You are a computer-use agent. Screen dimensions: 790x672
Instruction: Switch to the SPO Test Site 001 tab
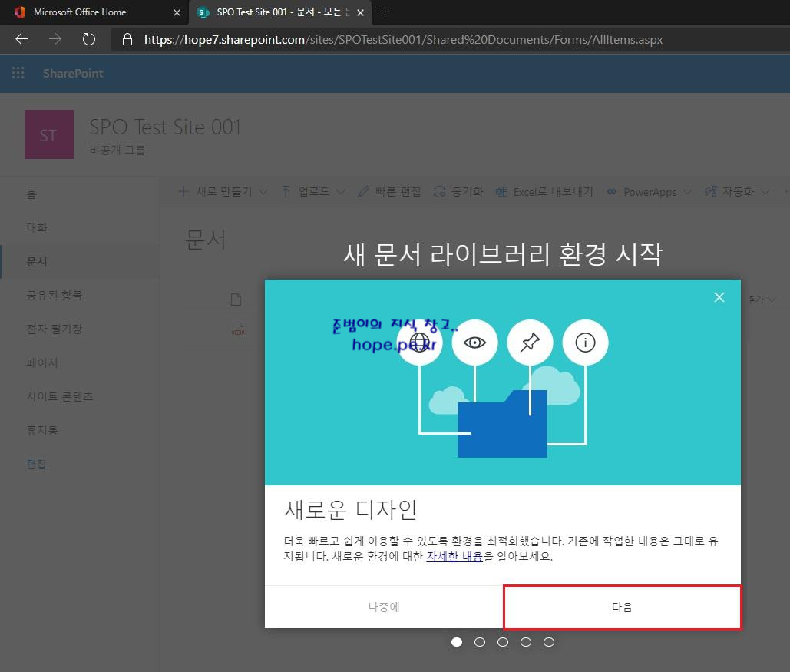click(x=280, y=12)
